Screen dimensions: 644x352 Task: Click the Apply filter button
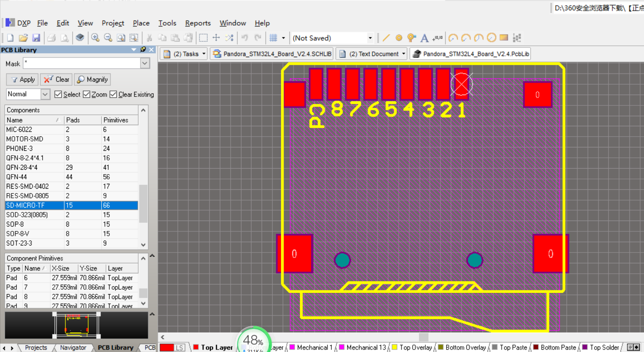point(23,79)
